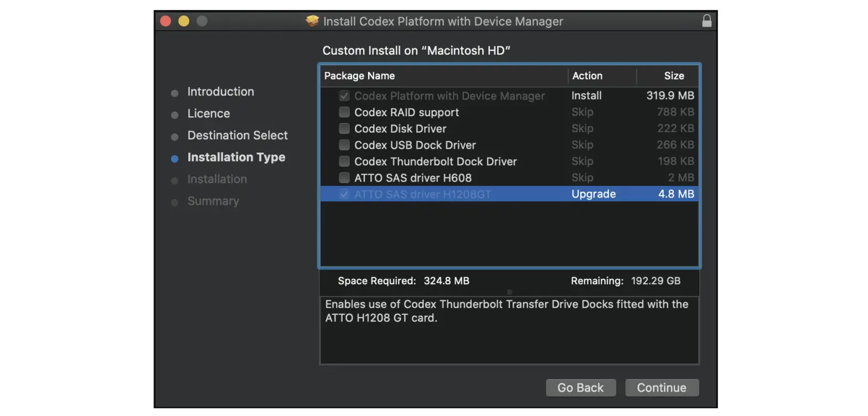Click the Skip action for Codex RAID support
The image size is (868, 416).
[582, 112]
